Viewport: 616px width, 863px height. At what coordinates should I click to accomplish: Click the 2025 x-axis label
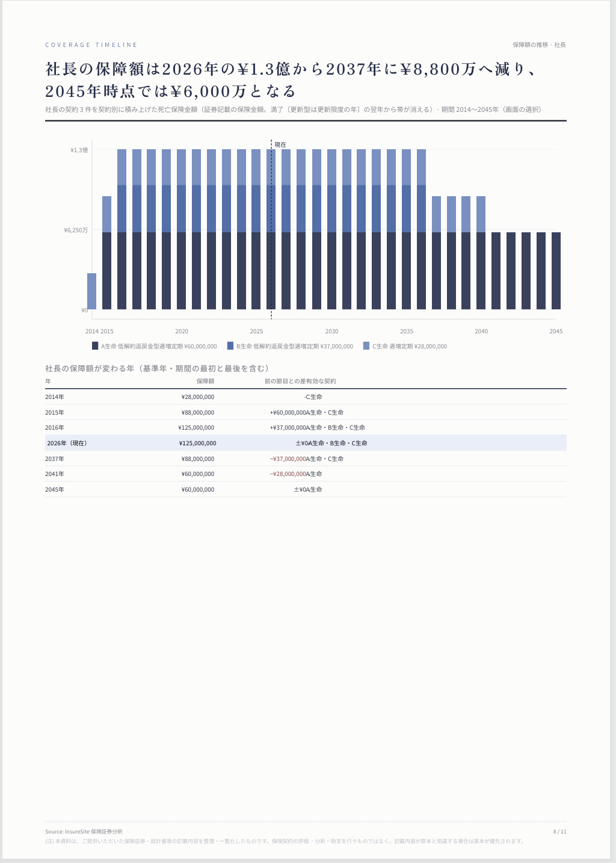point(256,332)
